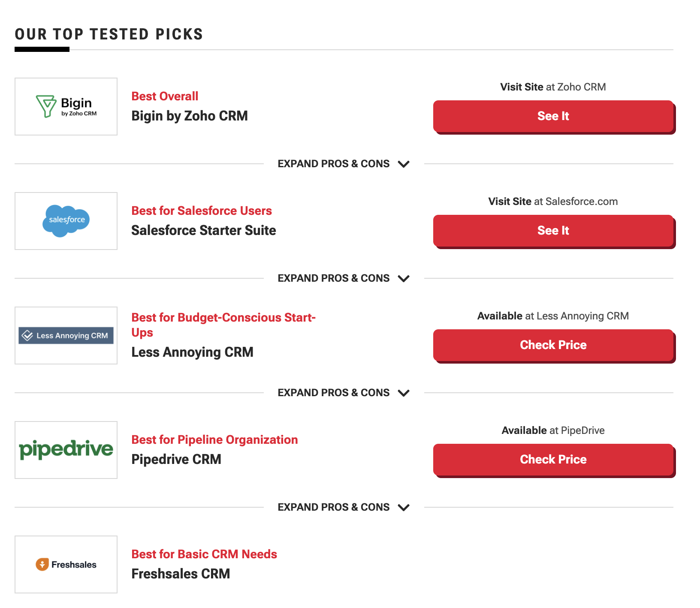Click the Best Overall label
This screenshot has height=608, width=700.
click(164, 96)
